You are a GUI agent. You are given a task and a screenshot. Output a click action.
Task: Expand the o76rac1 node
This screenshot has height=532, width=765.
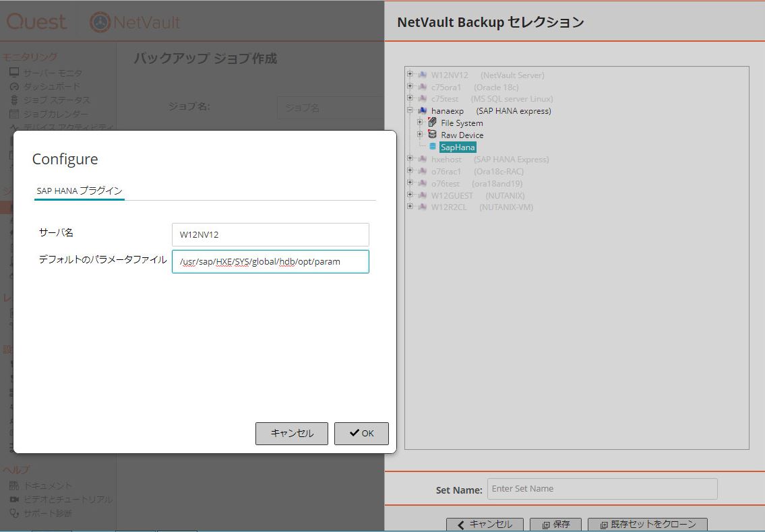coord(410,170)
